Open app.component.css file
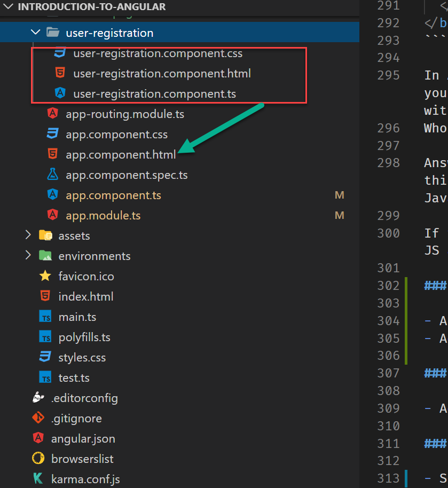 tap(116, 134)
